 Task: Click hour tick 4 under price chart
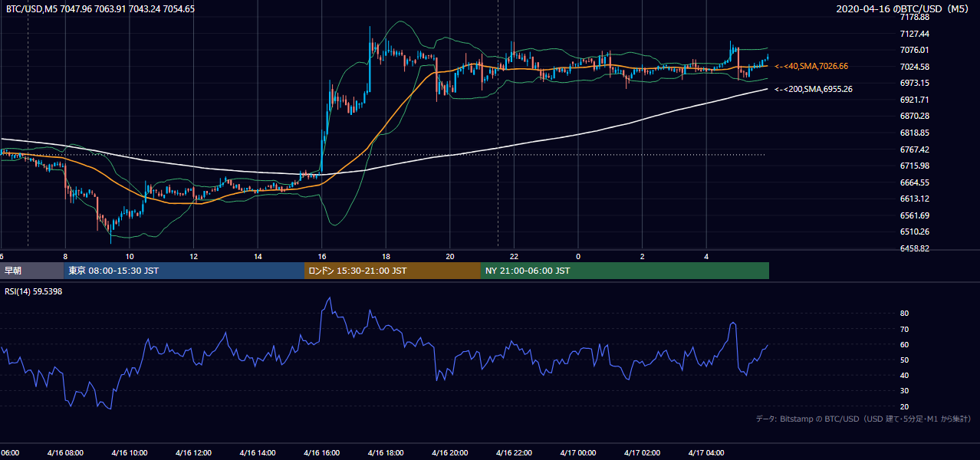(706, 256)
